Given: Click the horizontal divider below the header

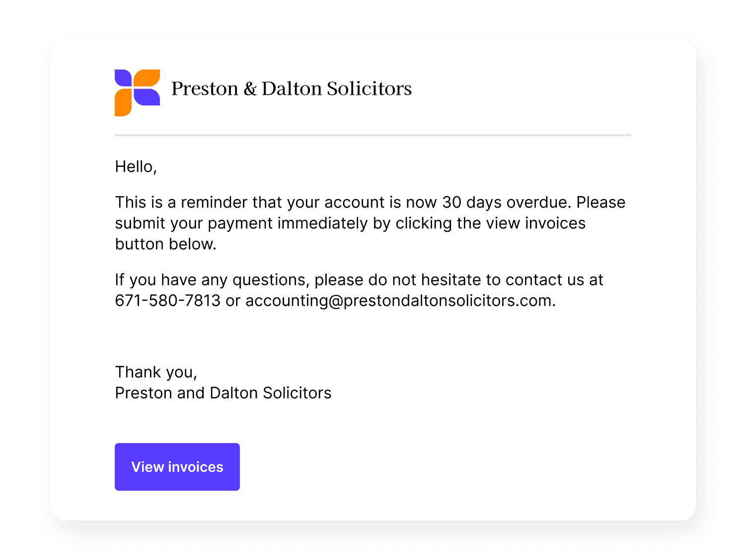Looking at the screenshot, I should pos(373,135).
